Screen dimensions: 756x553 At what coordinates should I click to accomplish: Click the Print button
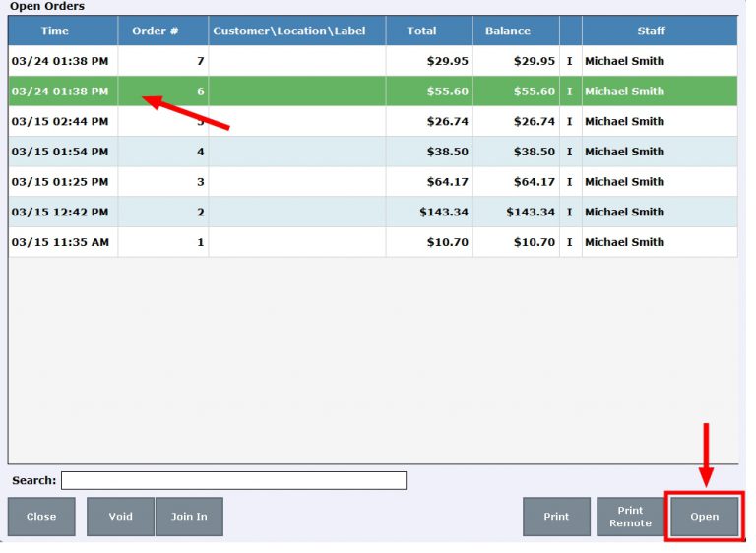pos(556,517)
